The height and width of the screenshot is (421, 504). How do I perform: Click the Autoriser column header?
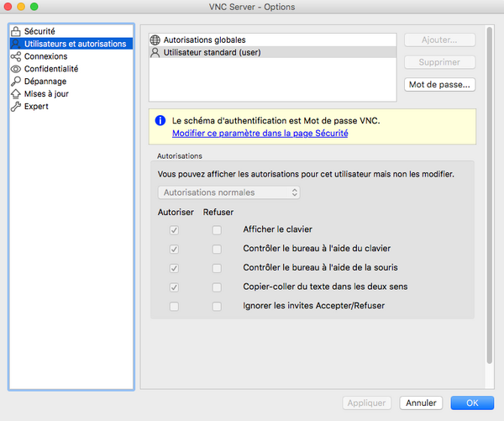(176, 213)
